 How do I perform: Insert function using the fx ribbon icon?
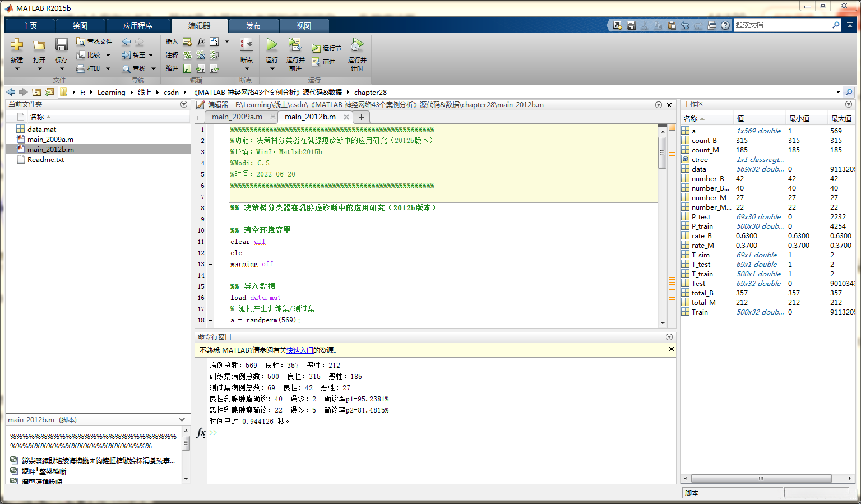click(x=201, y=41)
